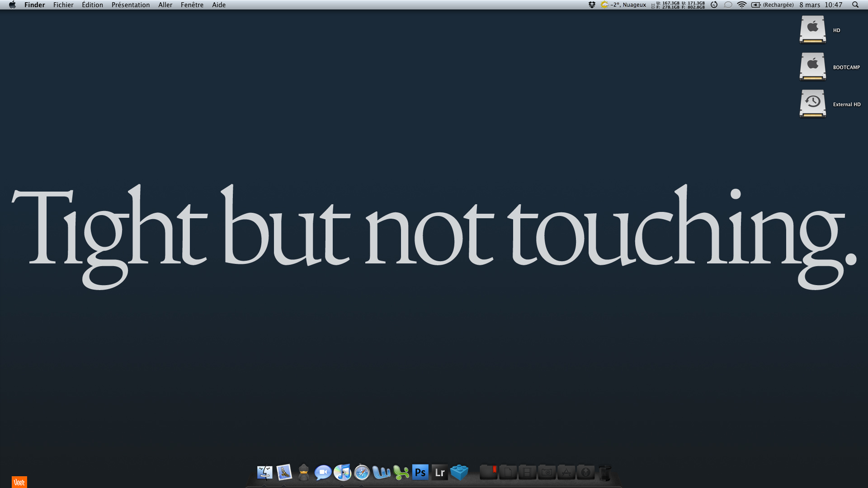The height and width of the screenshot is (488, 868).
Task: Click the blue Lego brick icon
Action: [459, 473]
